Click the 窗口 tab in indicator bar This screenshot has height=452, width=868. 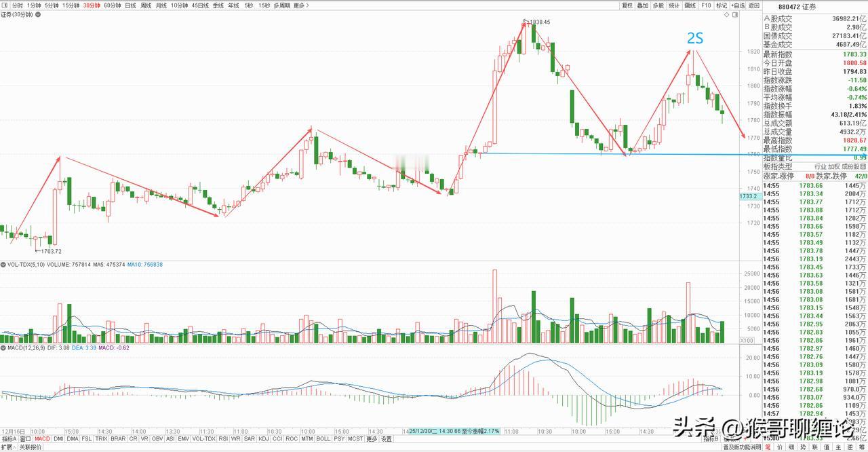(25, 438)
